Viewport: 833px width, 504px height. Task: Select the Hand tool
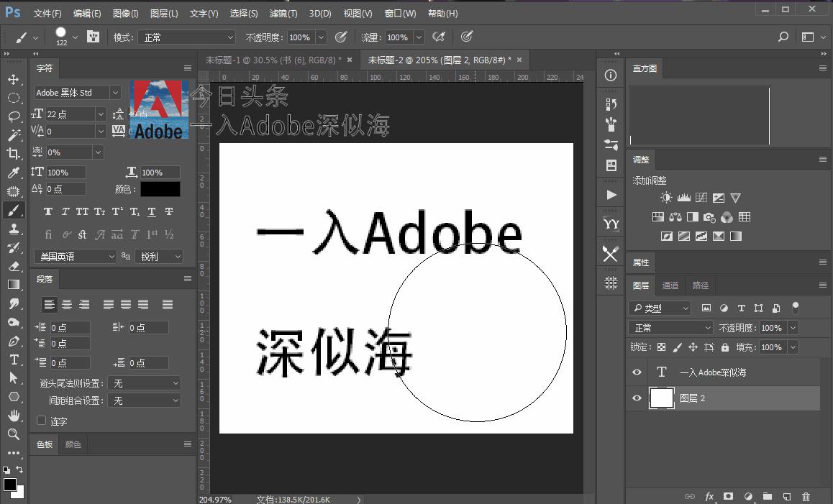click(x=13, y=416)
